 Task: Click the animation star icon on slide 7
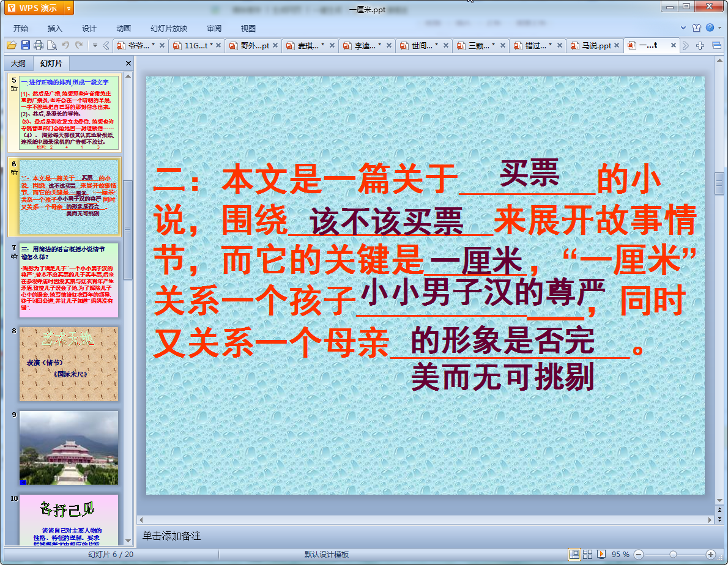(14, 256)
